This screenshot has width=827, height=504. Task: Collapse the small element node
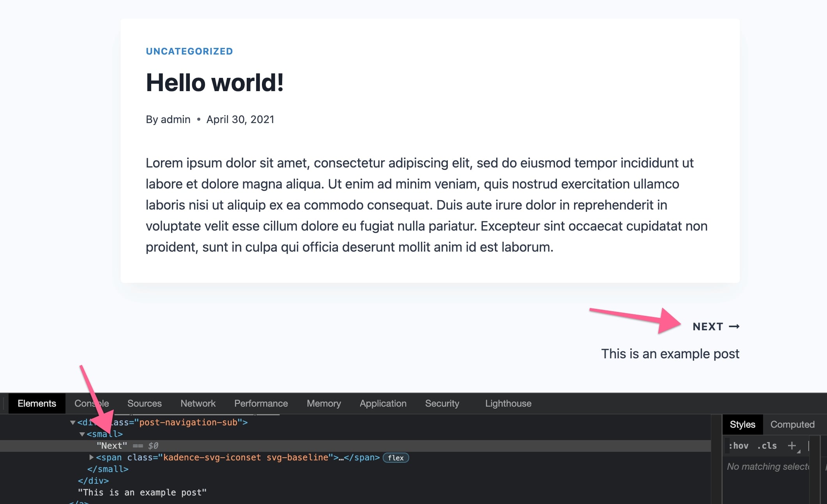(x=82, y=434)
